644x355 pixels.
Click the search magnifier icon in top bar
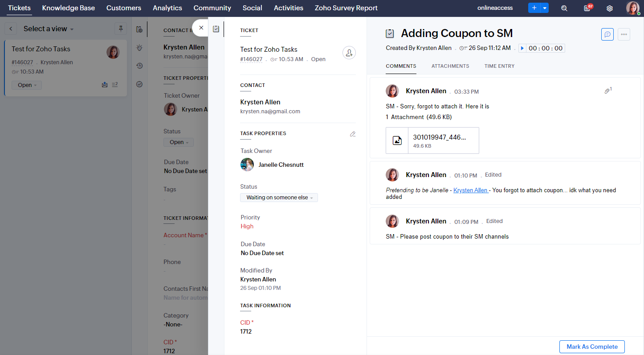[x=564, y=8]
